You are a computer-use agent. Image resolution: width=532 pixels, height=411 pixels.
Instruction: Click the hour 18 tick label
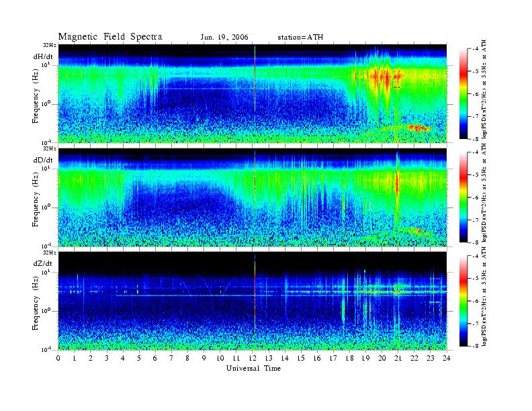(x=349, y=358)
